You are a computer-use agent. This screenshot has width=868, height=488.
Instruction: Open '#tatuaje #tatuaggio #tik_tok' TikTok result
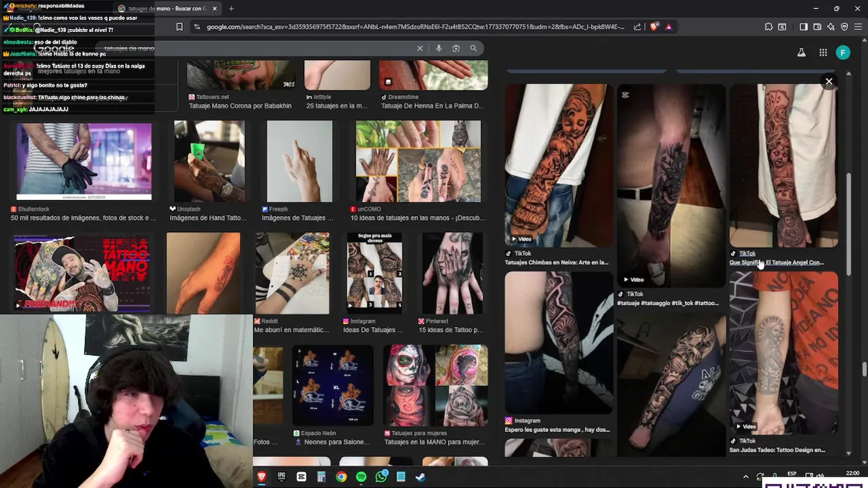pos(668,303)
